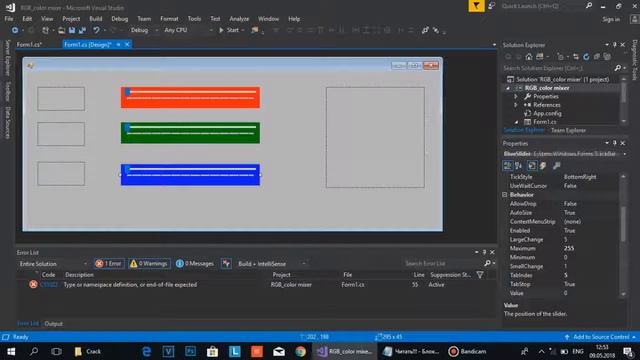This screenshot has height=360, width=640.
Task: Open the Any CPU platform dropdown
Action: pyautogui.click(x=188, y=30)
